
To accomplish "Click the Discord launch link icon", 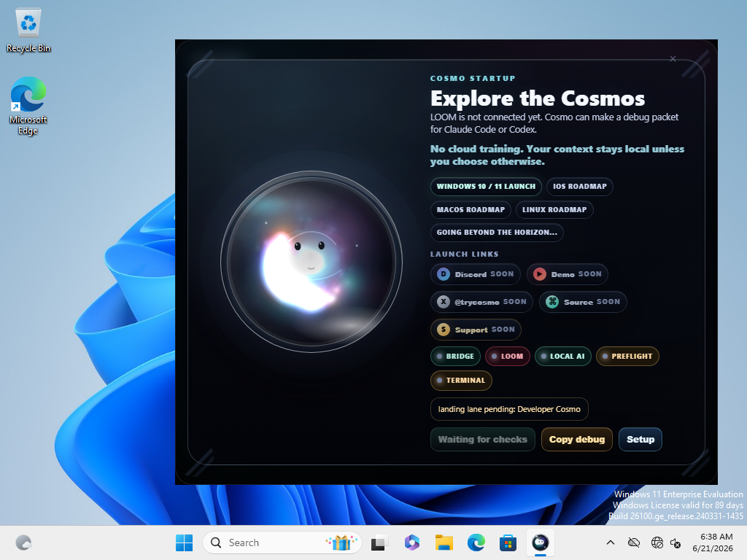I will tap(444, 274).
